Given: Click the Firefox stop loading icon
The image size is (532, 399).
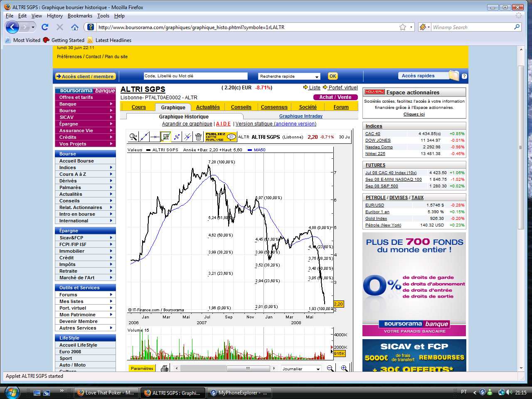Looking at the screenshot, I should [x=59, y=27].
